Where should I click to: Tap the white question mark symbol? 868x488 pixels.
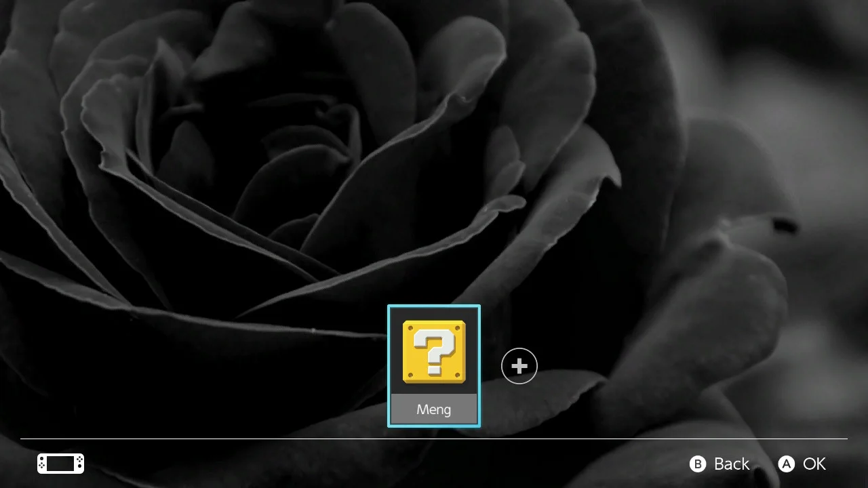coord(435,352)
